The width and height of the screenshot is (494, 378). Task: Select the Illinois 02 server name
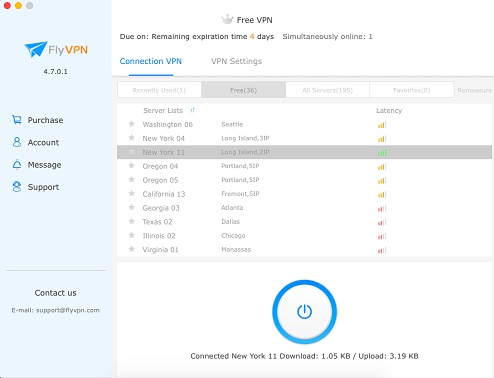(159, 236)
